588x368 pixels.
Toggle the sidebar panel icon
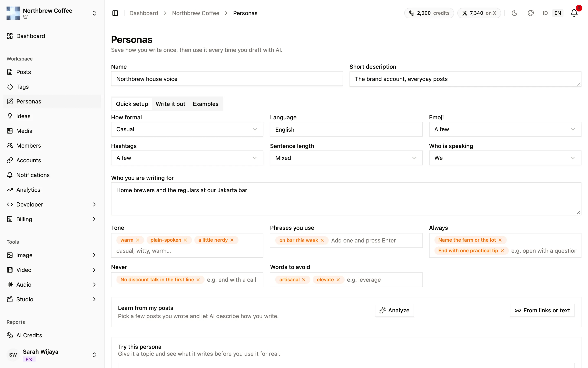click(x=115, y=13)
